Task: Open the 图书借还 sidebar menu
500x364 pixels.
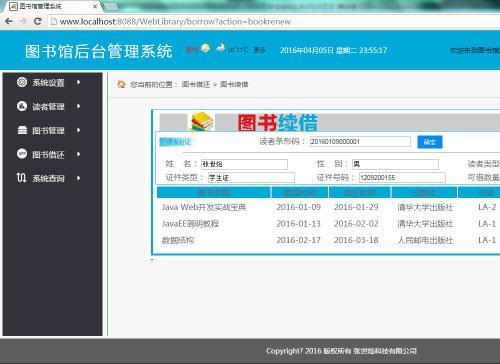Action: point(49,154)
